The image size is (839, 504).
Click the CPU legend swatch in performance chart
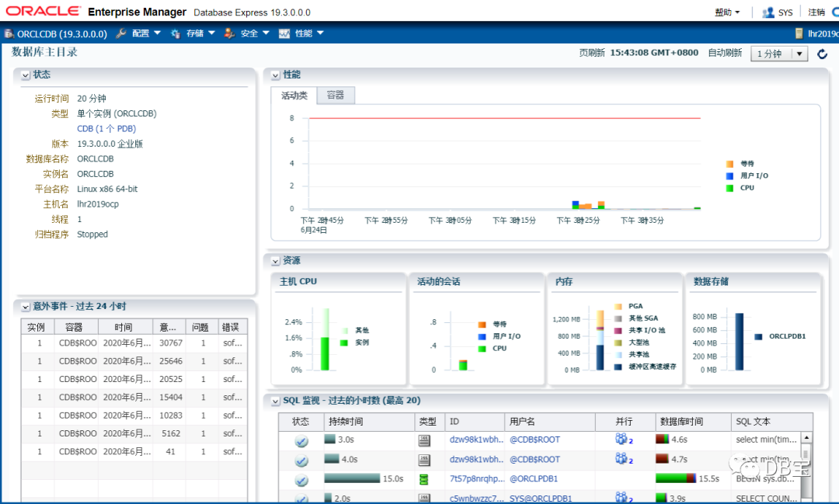pyautogui.click(x=729, y=189)
